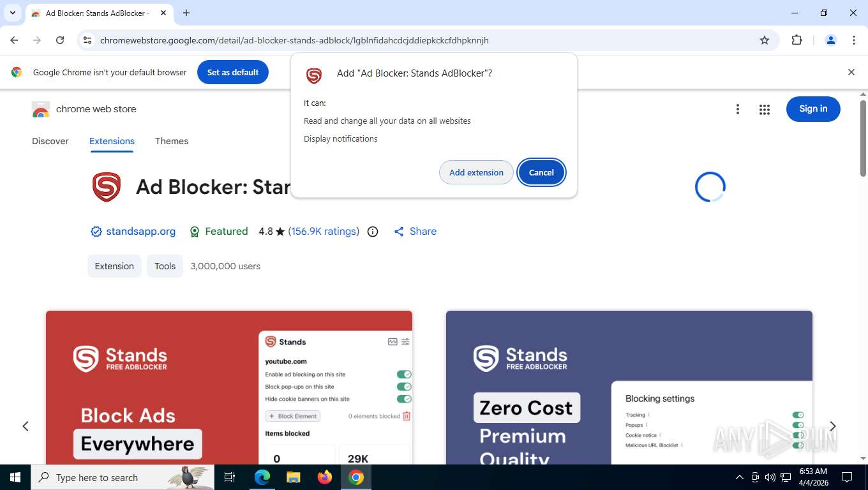The height and width of the screenshot is (490, 868).
Task: Open Chrome's three-dot menu
Action: pos(854,40)
